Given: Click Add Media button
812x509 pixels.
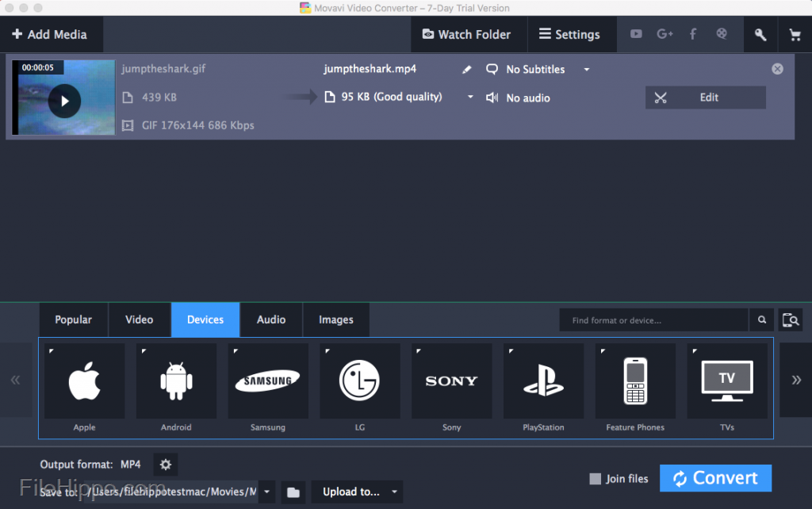Looking at the screenshot, I should tap(50, 35).
